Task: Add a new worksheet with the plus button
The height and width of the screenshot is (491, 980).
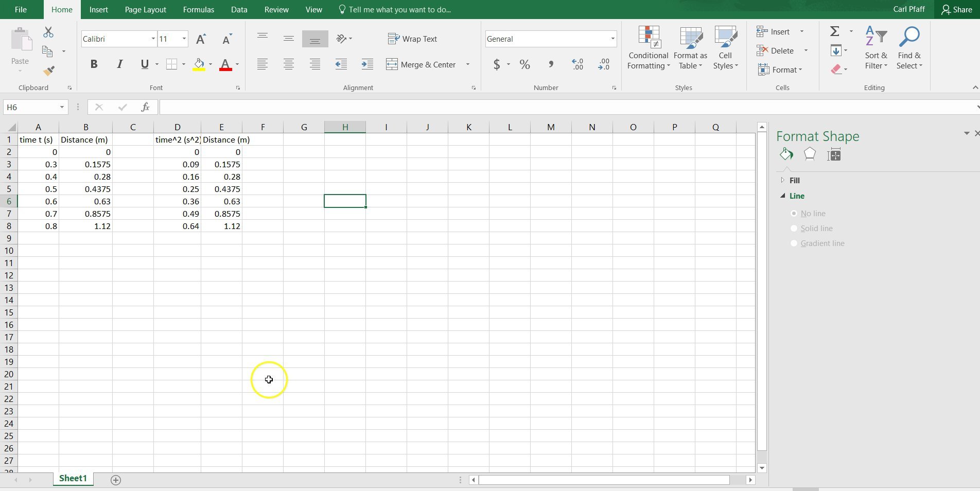Action: (x=115, y=480)
